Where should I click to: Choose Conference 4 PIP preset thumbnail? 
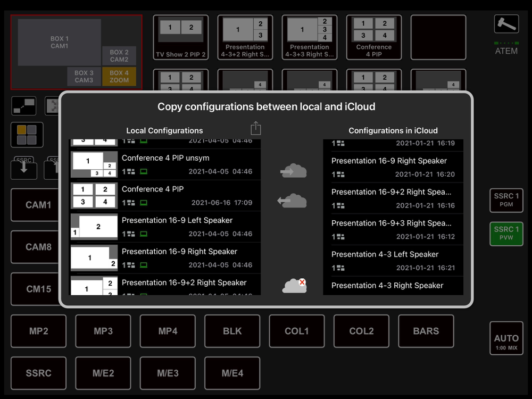click(374, 37)
